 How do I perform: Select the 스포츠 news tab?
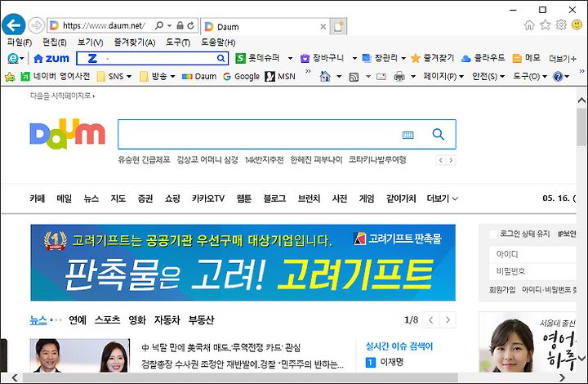pyautogui.click(x=107, y=319)
